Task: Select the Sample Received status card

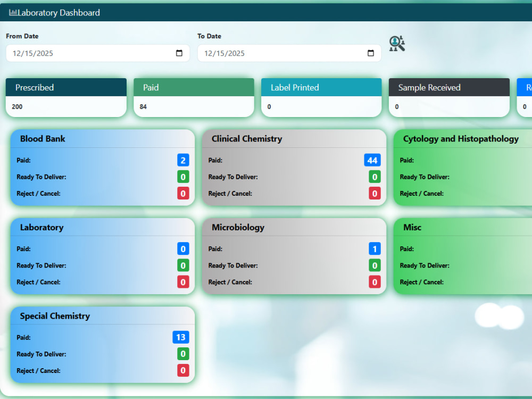Action: pyautogui.click(x=449, y=98)
